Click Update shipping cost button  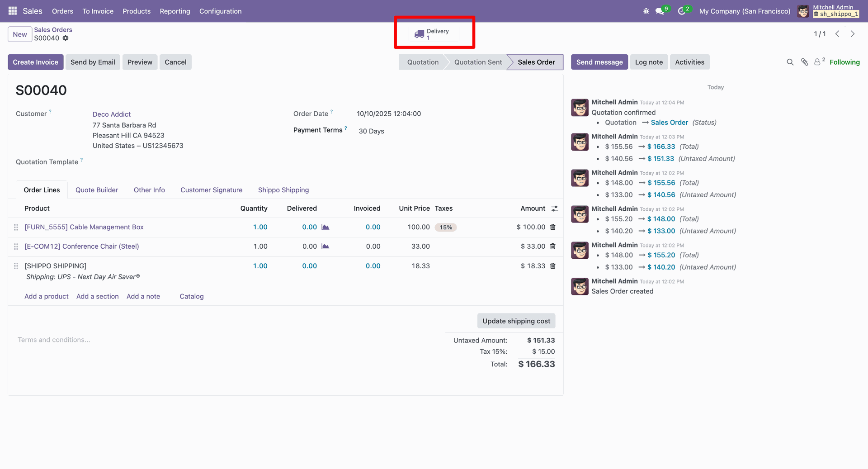pyautogui.click(x=516, y=321)
